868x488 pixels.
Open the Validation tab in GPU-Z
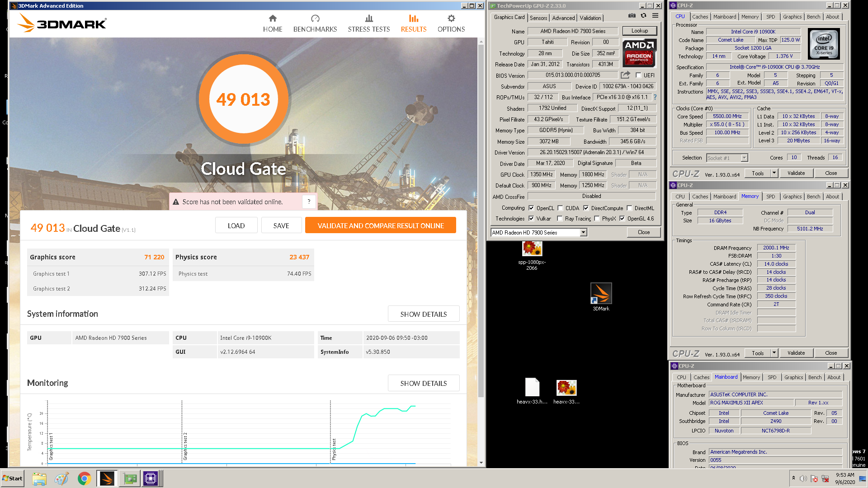click(x=590, y=18)
